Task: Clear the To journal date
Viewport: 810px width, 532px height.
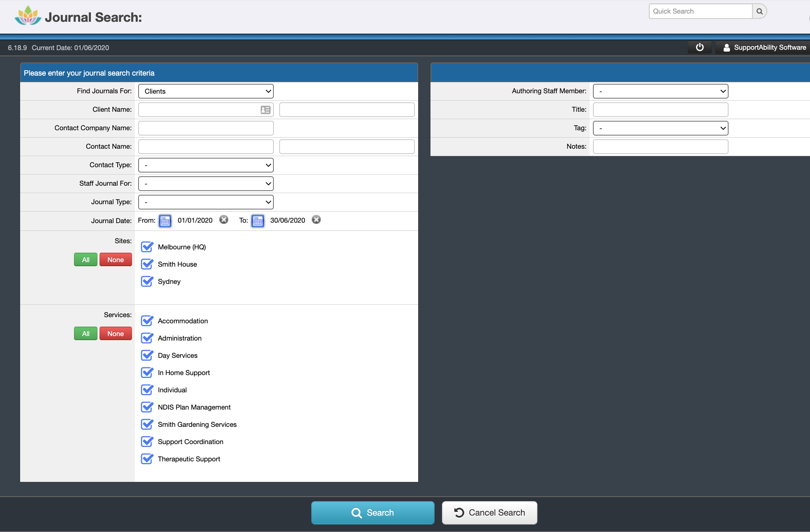Action: [316, 220]
